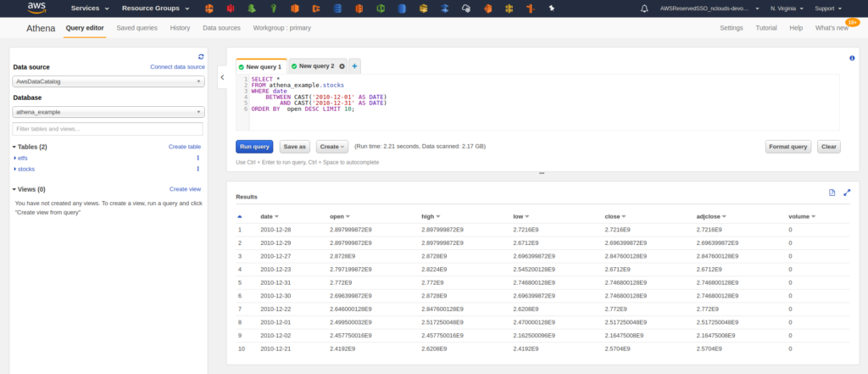Image resolution: width=868 pixels, height=374 pixels.
Task: Collapse the left sidebar with the arrow
Action: (222, 77)
